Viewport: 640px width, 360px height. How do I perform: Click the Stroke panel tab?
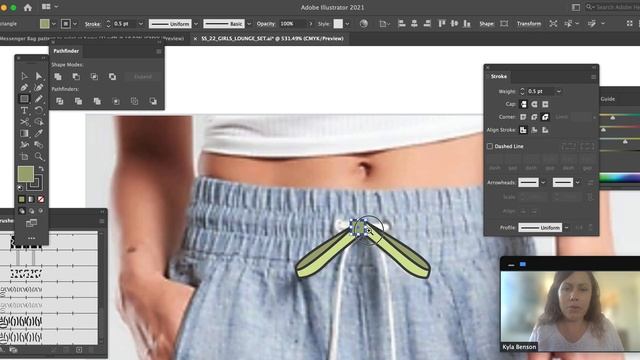tap(499, 76)
